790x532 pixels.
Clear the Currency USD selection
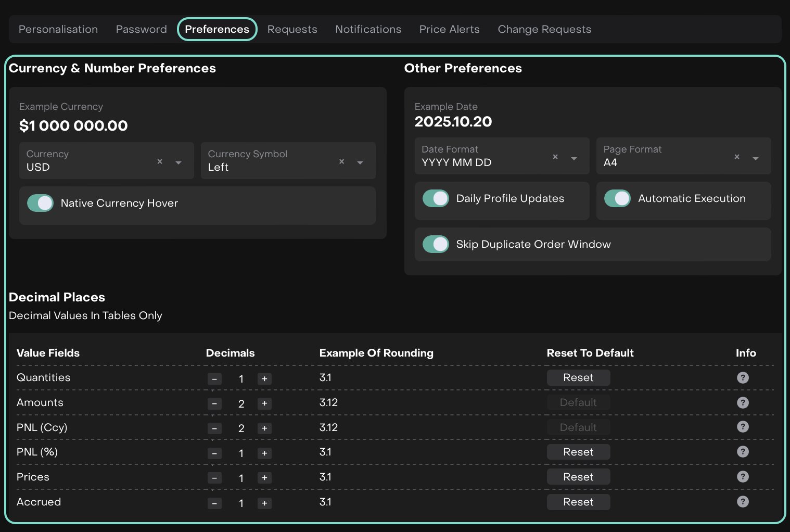[x=160, y=162]
